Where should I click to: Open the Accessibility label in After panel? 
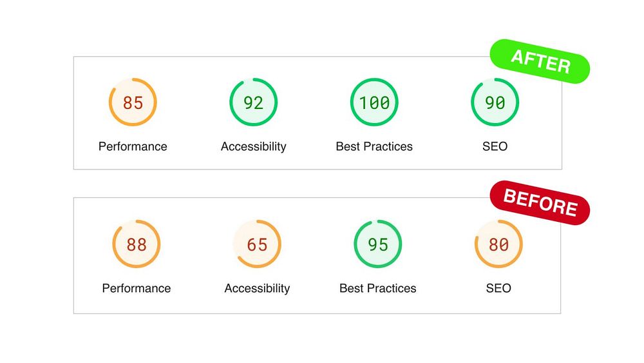253,146
